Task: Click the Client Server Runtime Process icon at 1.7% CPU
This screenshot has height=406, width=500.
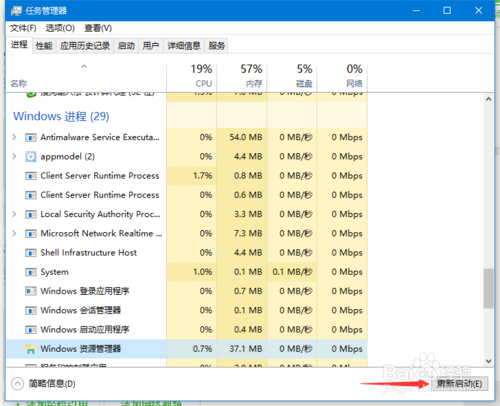Action: [31, 176]
